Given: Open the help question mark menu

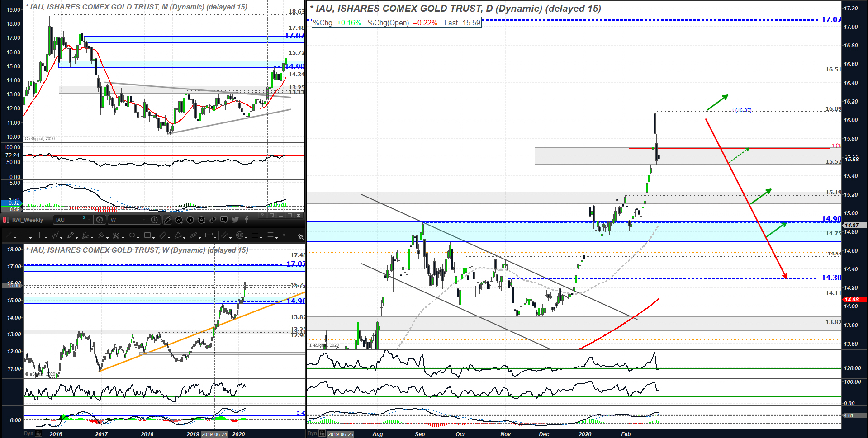Looking at the screenshot, I should pyautogui.click(x=262, y=216).
